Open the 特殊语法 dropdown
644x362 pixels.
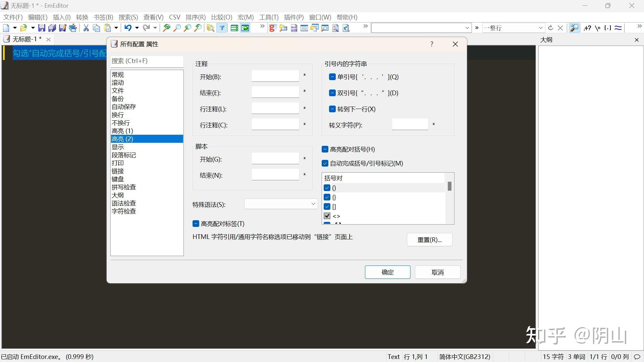pos(313,204)
